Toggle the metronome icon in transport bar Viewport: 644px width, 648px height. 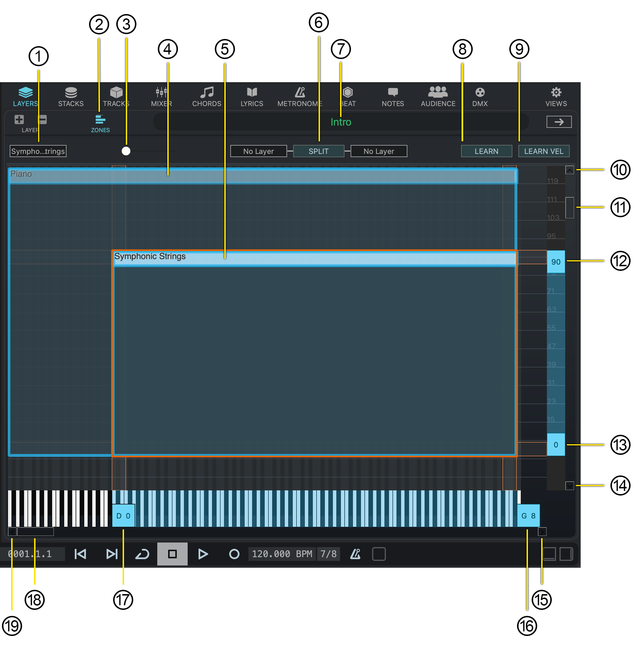pos(355,554)
